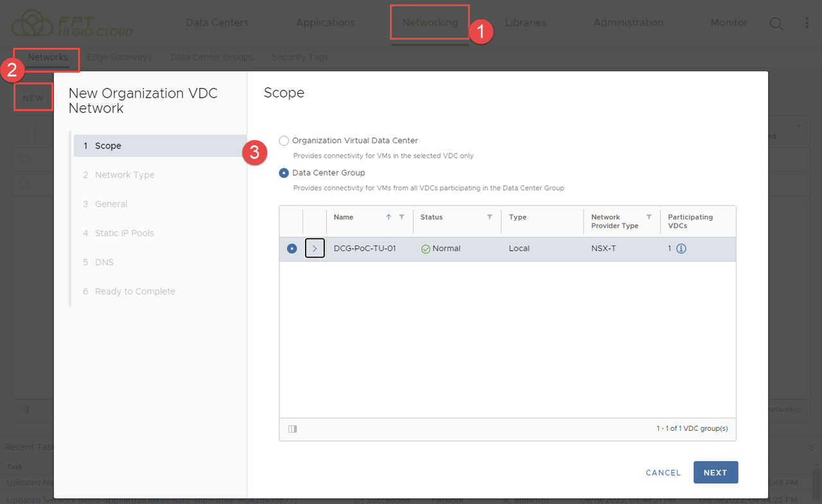Click the Status column filter icon

coord(489,217)
